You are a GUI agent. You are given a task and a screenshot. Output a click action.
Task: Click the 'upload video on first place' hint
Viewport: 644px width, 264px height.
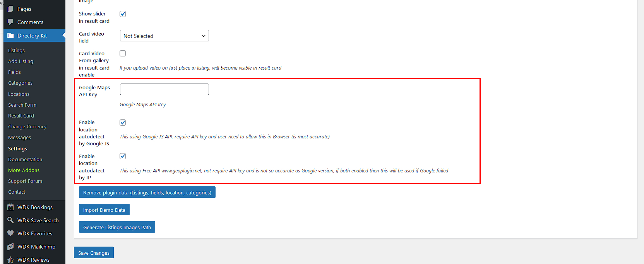point(200,68)
